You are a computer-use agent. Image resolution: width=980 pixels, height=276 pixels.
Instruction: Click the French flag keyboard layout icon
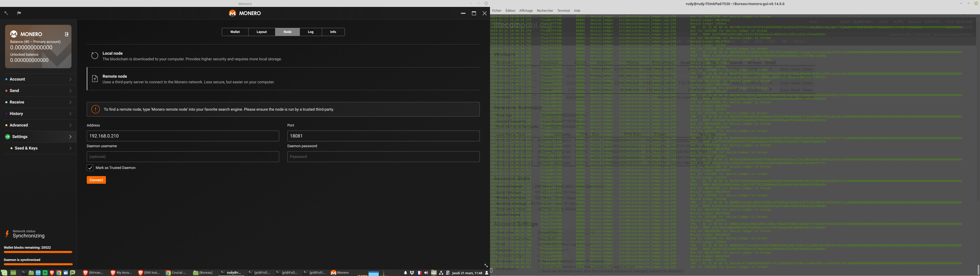419,273
